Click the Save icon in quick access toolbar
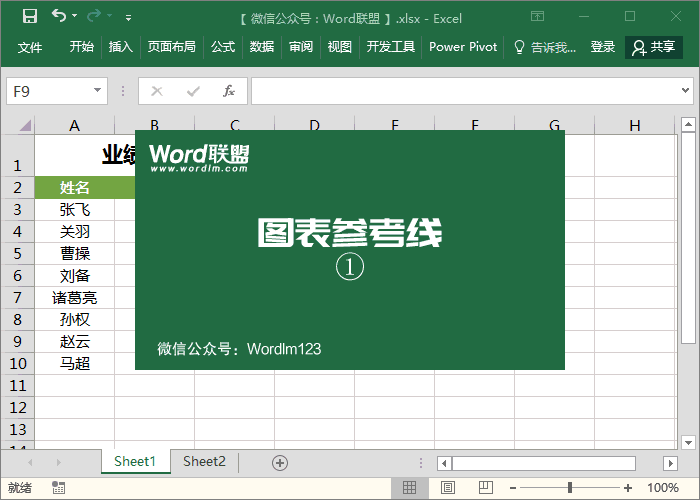The image size is (700, 500). 30,17
